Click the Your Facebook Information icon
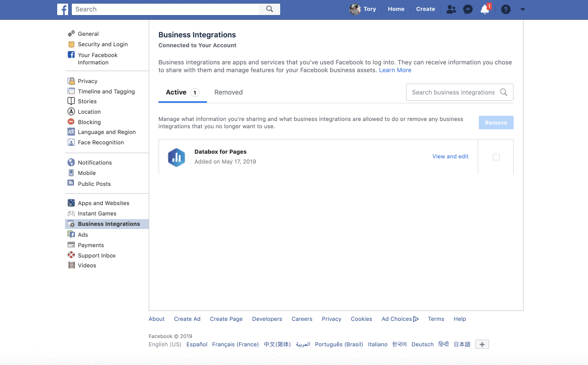This screenshot has width=588, height=365. pos(71,55)
